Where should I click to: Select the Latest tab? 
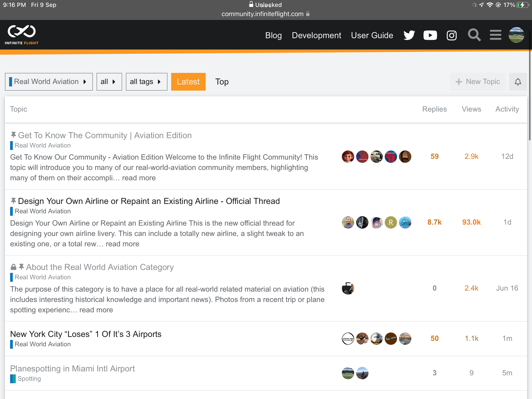[188, 82]
